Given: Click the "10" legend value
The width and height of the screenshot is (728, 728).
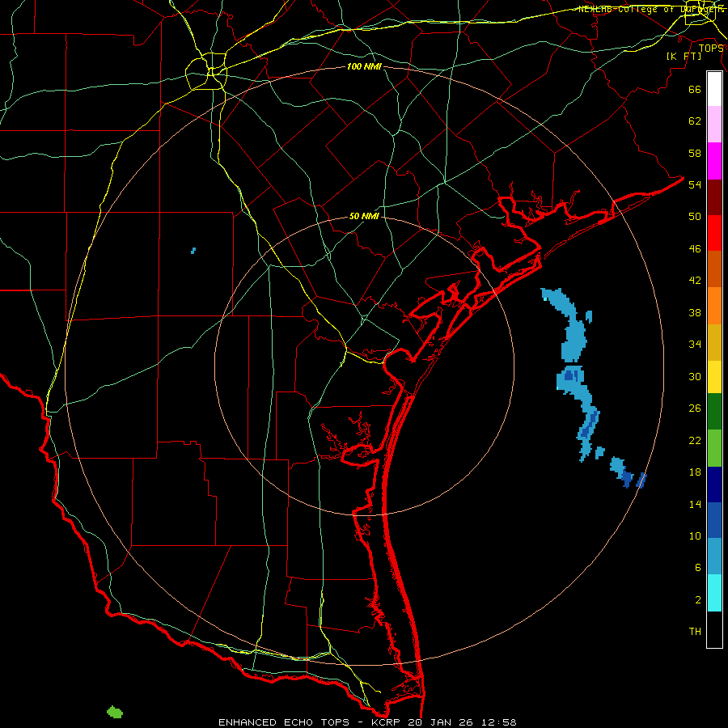Looking at the screenshot, I should pyautogui.click(x=695, y=536).
